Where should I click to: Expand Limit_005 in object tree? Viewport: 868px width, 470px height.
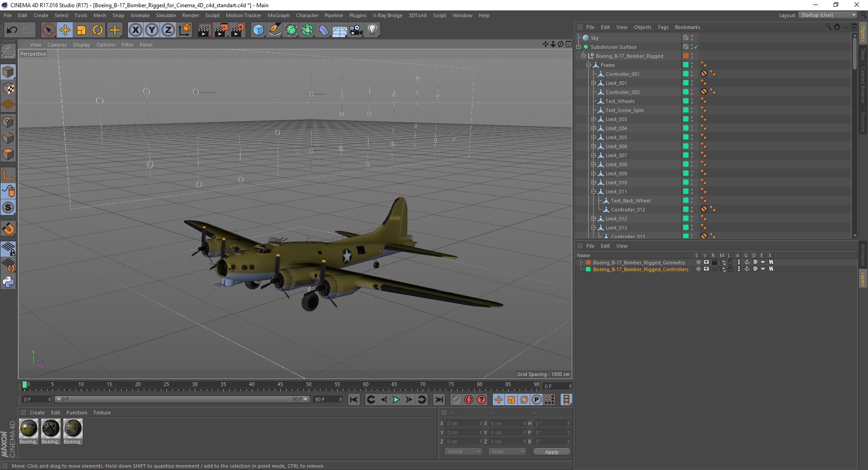point(594,137)
